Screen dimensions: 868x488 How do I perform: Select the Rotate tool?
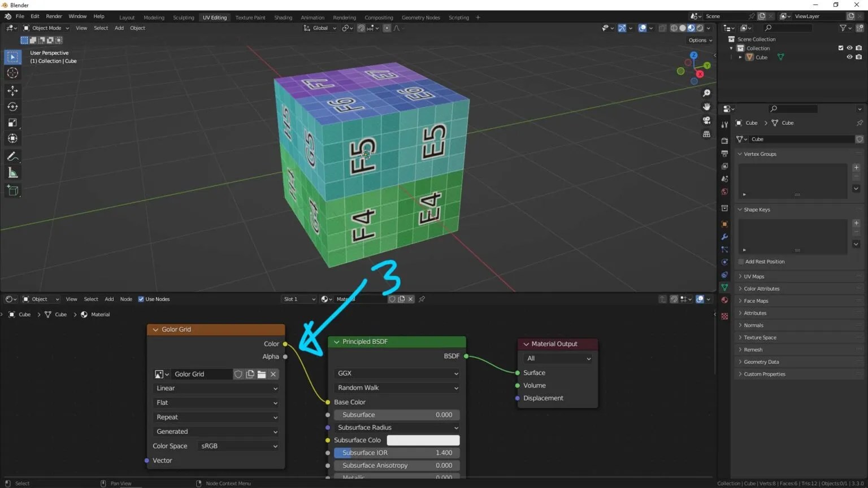pos(12,106)
